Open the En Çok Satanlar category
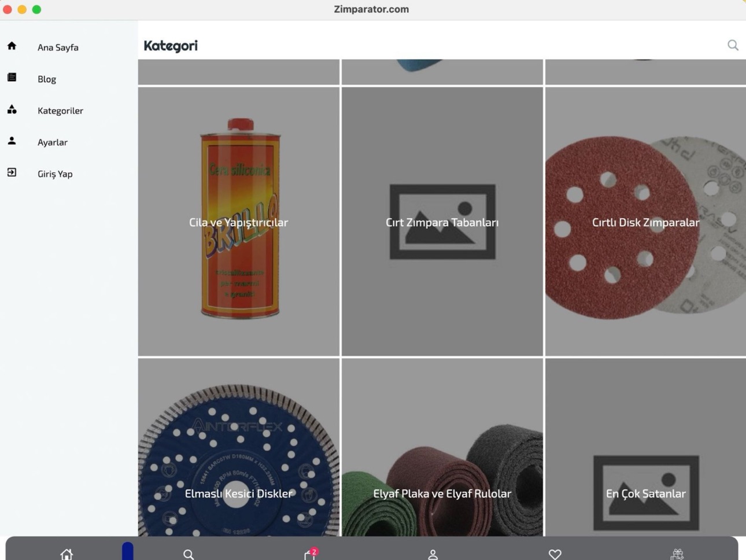This screenshot has height=560, width=746. tap(645, 447)
